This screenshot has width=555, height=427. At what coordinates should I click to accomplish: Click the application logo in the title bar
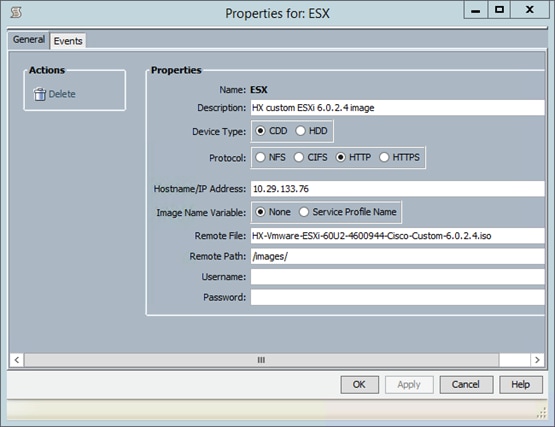tap(16, 12)
